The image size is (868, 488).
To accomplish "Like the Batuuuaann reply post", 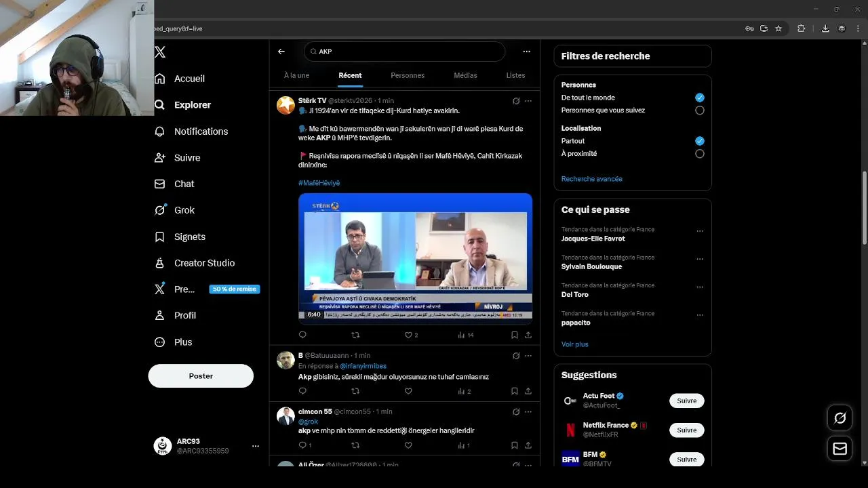I will [x=408, y=391].
